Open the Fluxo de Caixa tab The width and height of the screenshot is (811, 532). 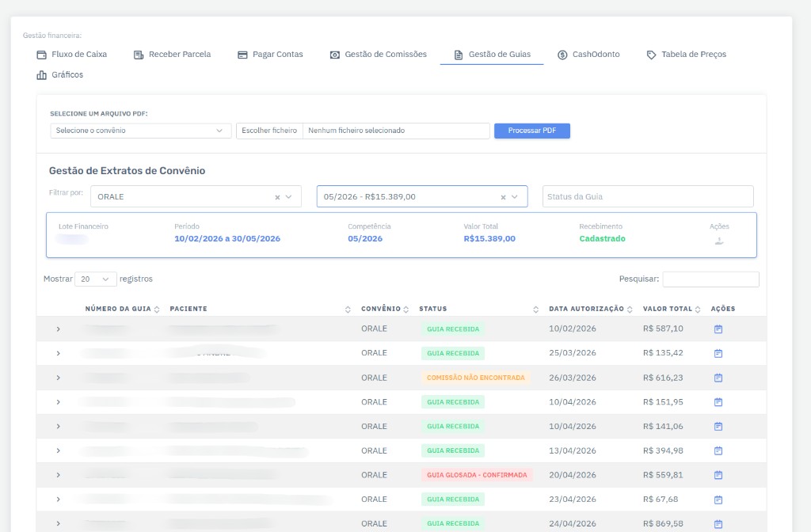72,55
